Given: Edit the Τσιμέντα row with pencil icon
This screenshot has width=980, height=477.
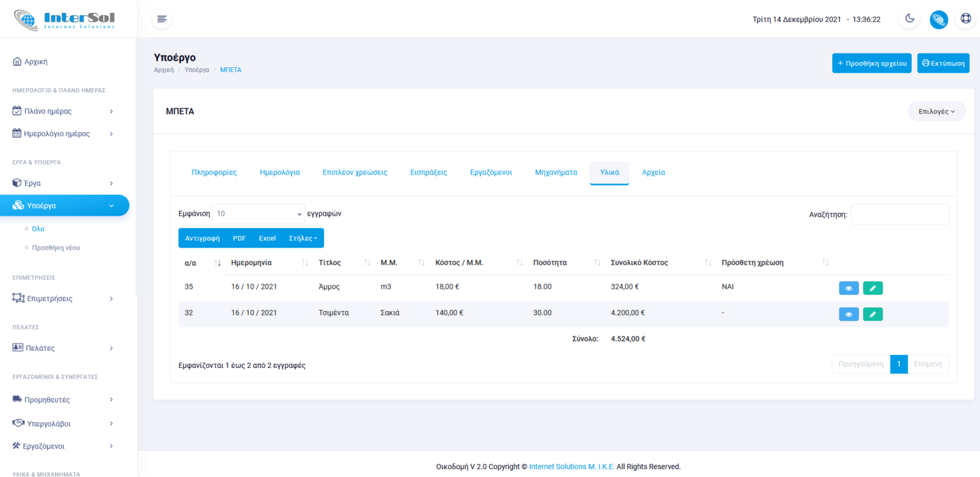Looking at the screenshot, I should (872, 314).
